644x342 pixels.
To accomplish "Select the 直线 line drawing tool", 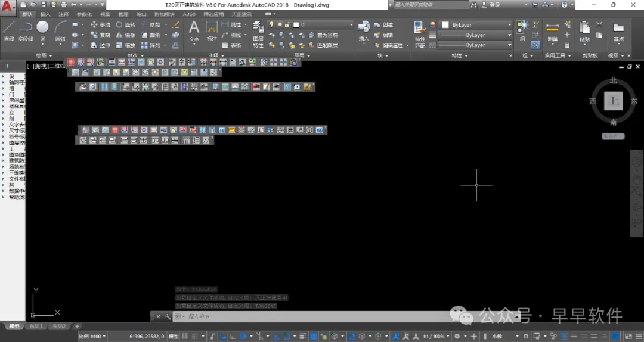I will [9, 31].
